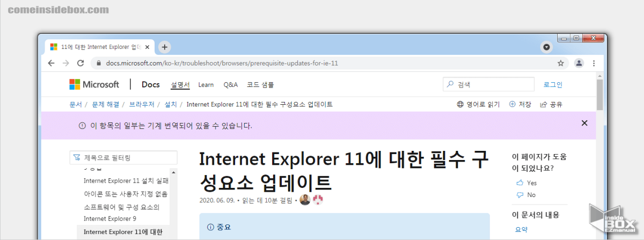
Task: Select the Q&A nav item
Action: [x=230, y=85]
